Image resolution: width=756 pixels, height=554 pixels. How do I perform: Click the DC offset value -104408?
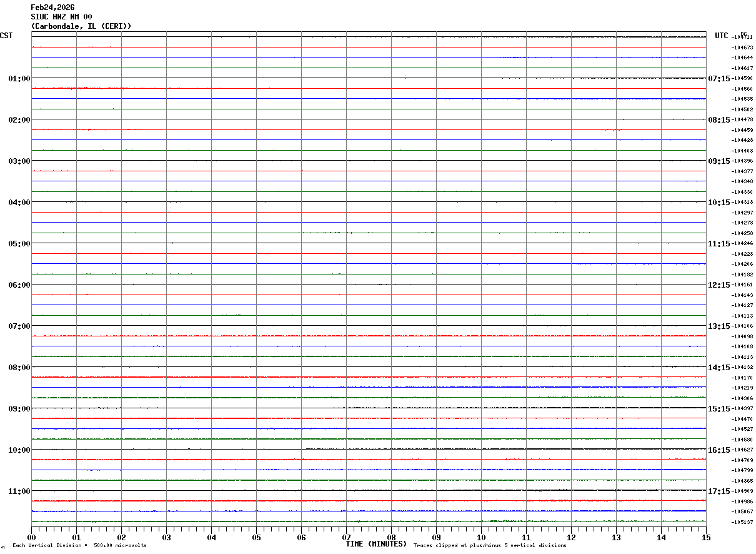click(742, 151)
